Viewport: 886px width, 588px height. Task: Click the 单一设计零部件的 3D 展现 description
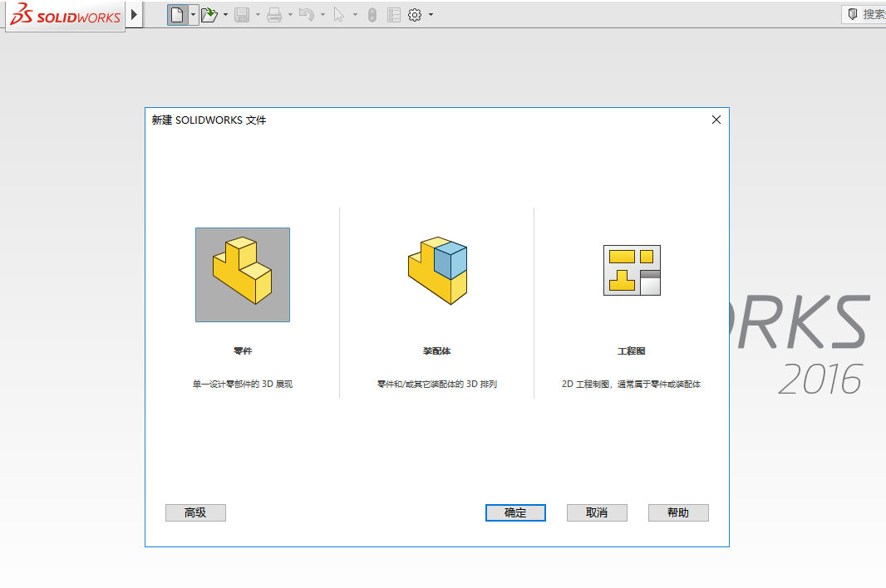tap(243, 384)
